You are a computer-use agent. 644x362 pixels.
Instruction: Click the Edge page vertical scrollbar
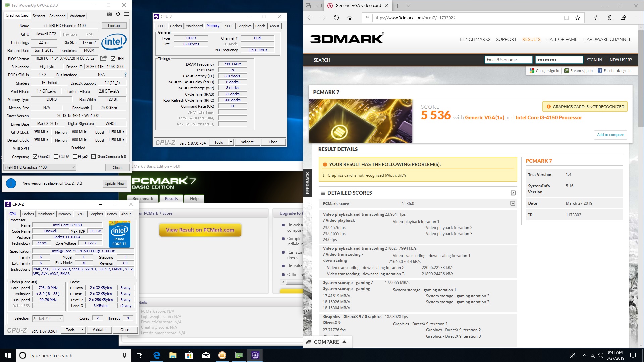click(641, 186)
